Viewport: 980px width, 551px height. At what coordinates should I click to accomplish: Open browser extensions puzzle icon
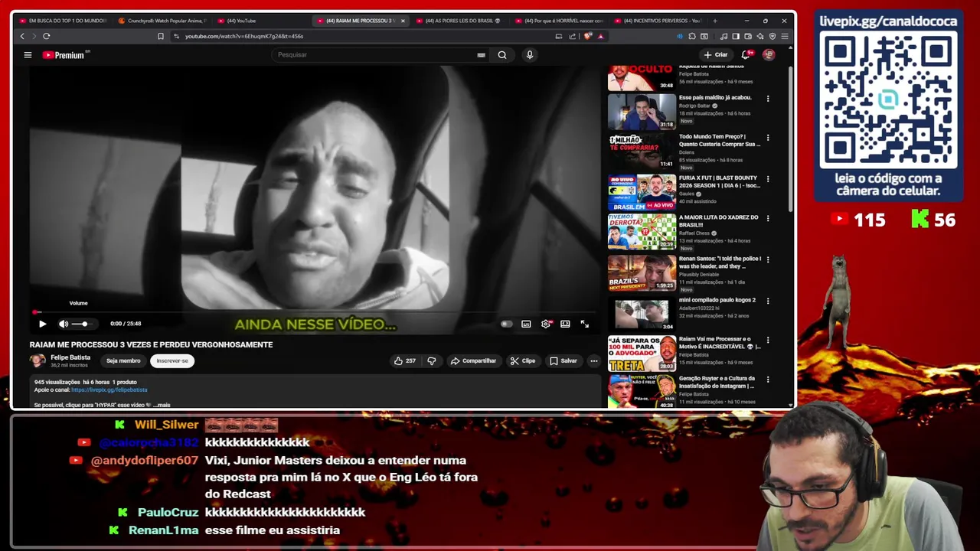click(x=692, y=36)
